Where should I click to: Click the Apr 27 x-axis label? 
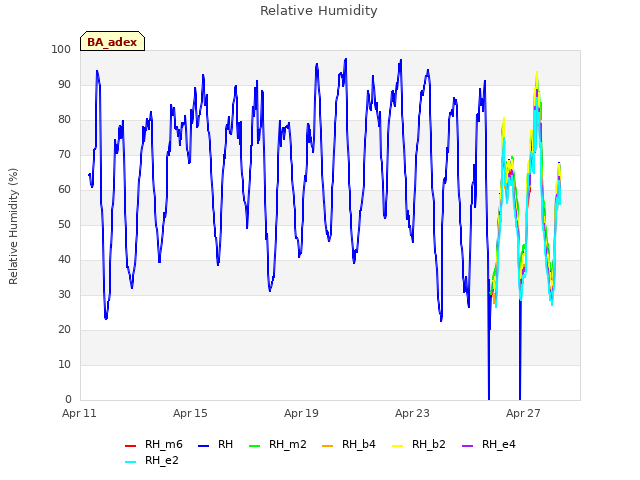(x=523, y=413)
